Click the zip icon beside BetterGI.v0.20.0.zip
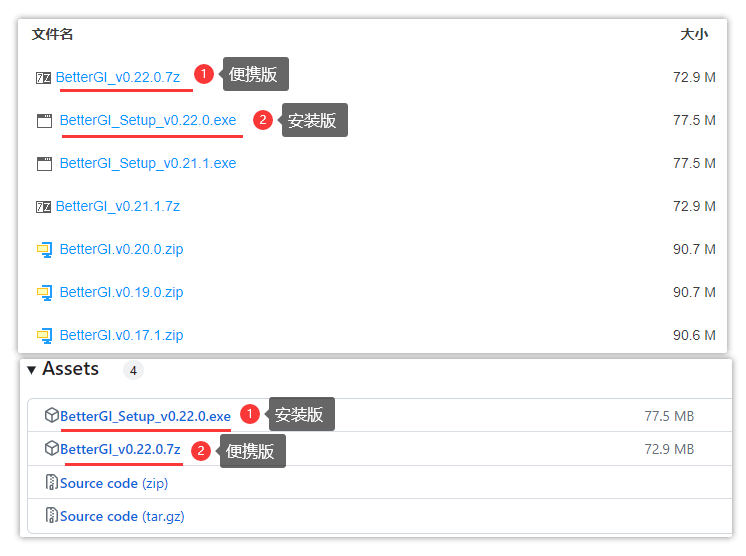 pyautogui.click(x=44, y=249)
